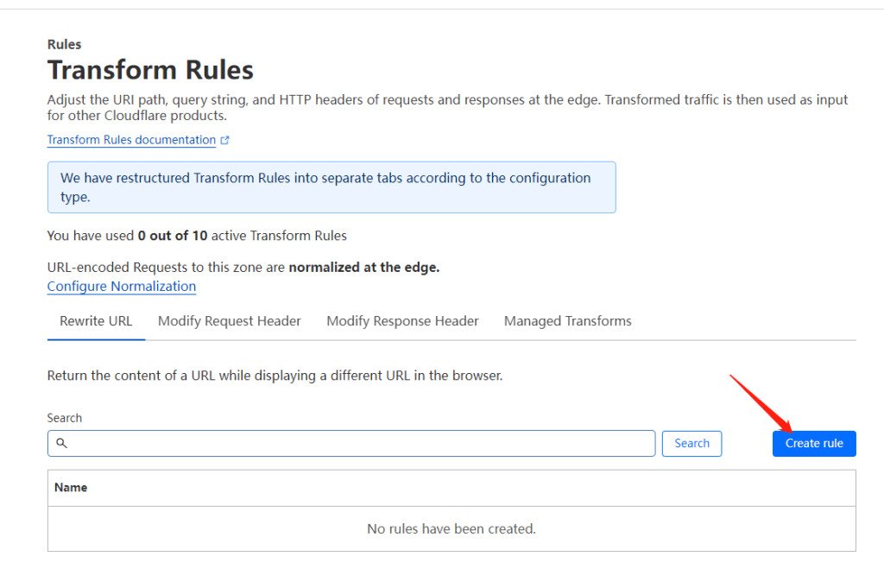Open the Configure Normalization link
The image size is (884, 588).
pos(122,287)
